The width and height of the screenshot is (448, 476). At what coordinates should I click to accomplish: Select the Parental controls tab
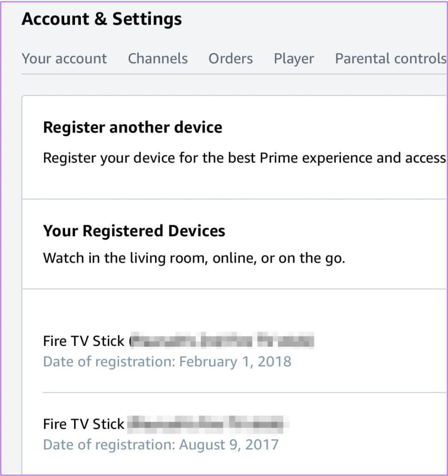[x=390, y=58]
